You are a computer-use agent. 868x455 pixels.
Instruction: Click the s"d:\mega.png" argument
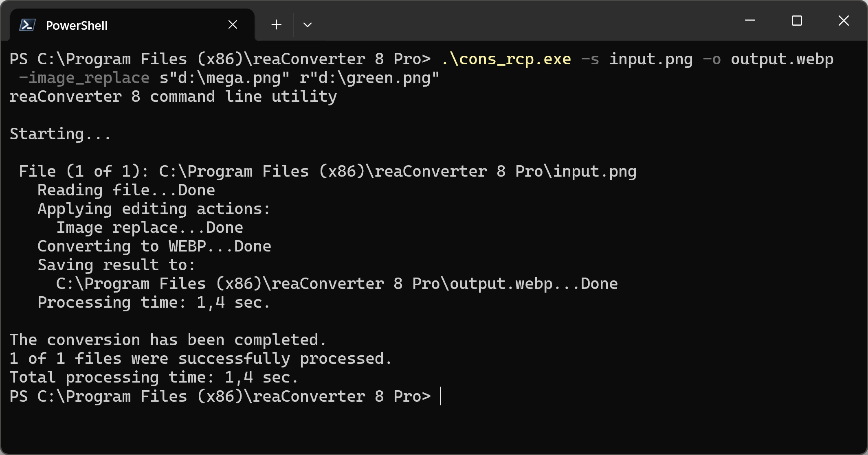pos(224,78)
